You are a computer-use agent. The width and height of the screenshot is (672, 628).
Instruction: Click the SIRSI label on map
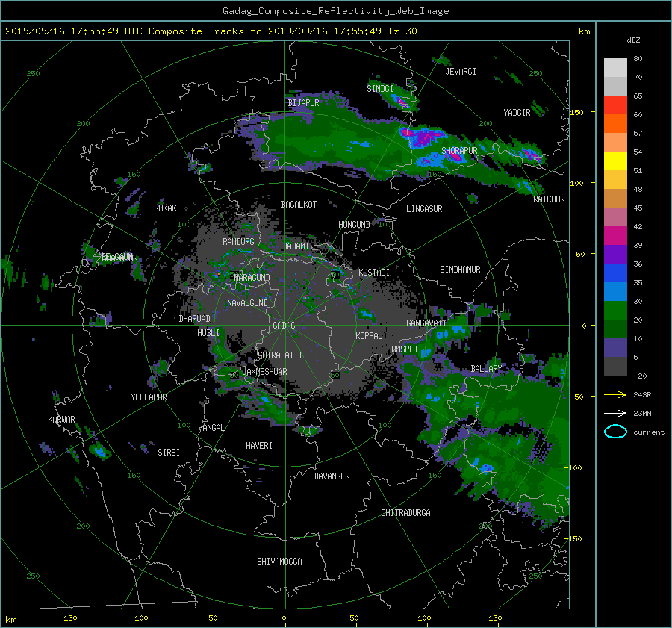click(x=169, y=453)
